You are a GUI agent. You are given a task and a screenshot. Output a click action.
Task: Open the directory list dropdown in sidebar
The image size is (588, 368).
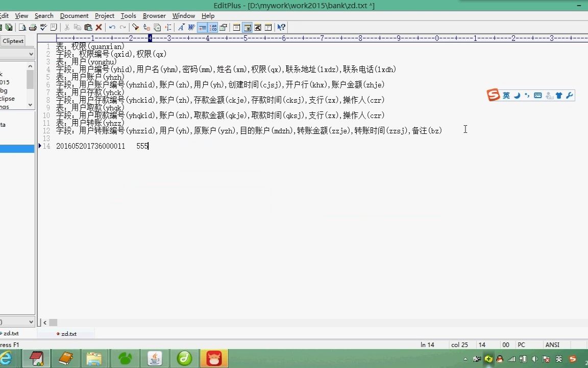(18, 53)
